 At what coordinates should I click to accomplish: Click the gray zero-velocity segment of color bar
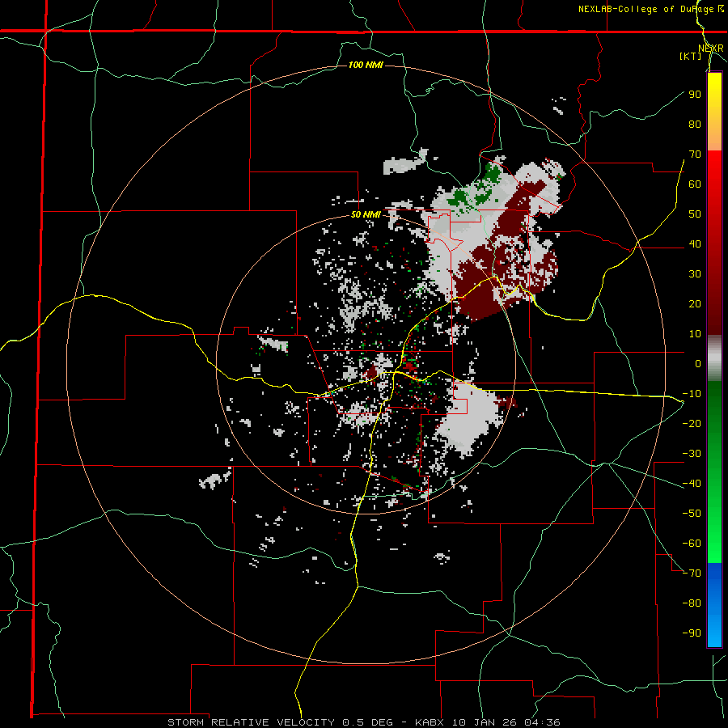click(714, 358)
